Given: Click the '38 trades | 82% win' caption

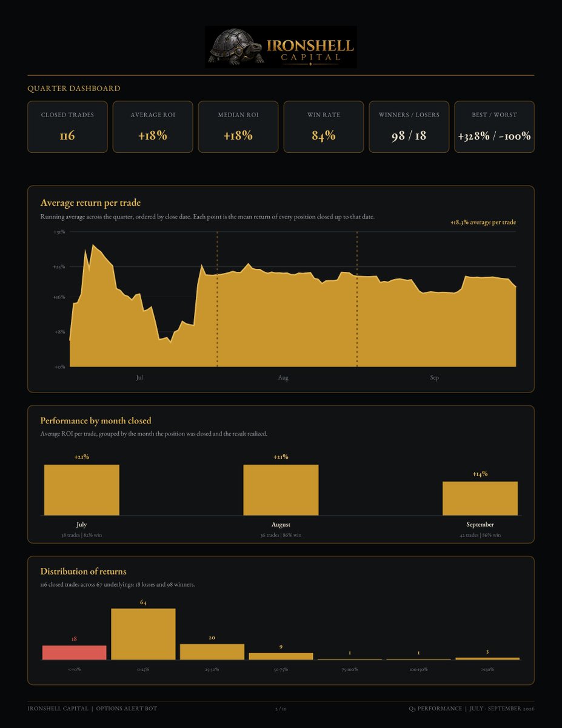Looking at the screenshot, I should pyautogui.click(x=82, y=535).
